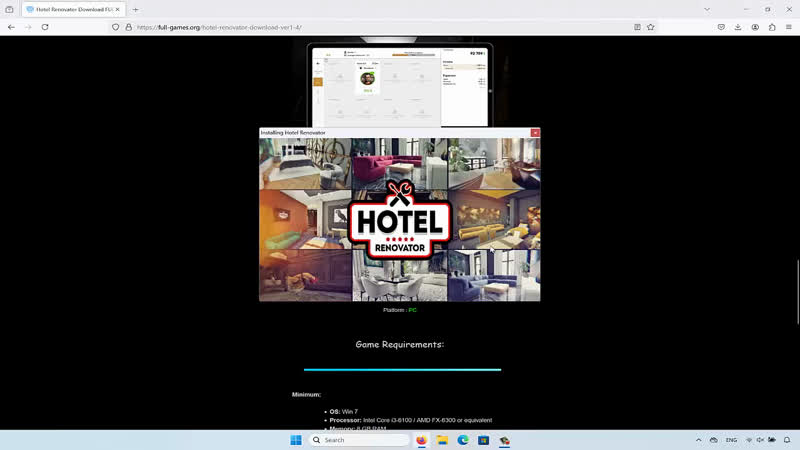Open Microsoft Store from the taskbar
This screenshot has height=450, width=800.
click(x=484, y=440)
